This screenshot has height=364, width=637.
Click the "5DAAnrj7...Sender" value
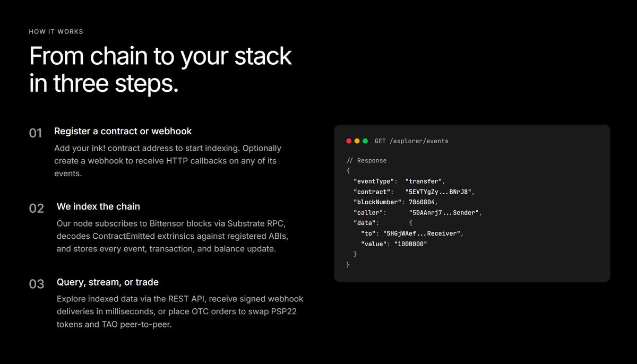445,212
